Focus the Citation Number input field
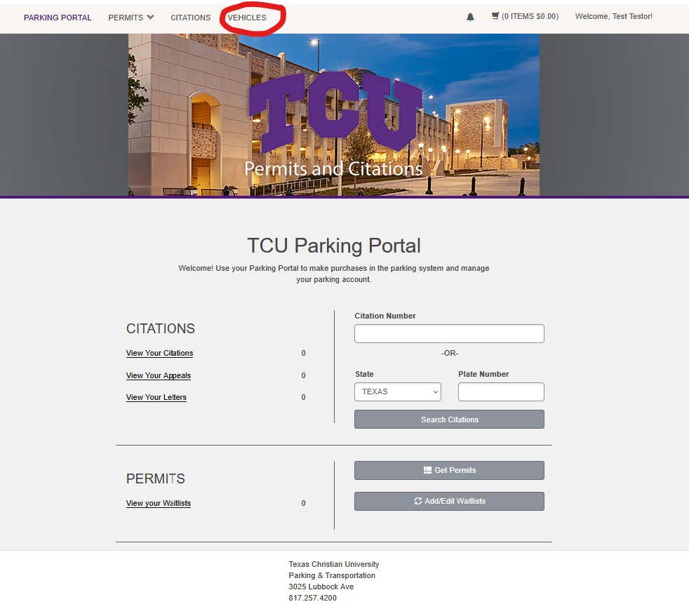 (x=449, y=333)
